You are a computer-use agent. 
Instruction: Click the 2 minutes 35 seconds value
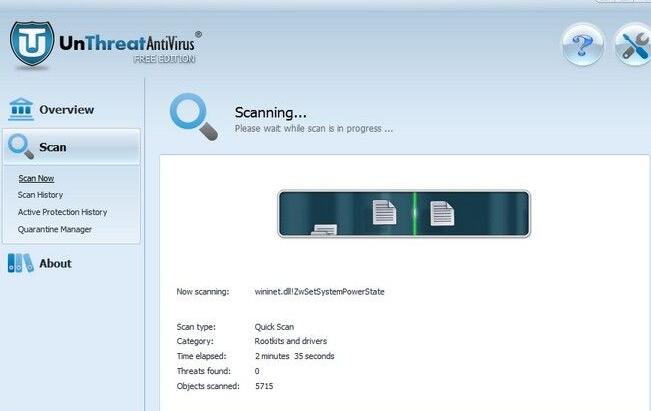coord(294,356)
